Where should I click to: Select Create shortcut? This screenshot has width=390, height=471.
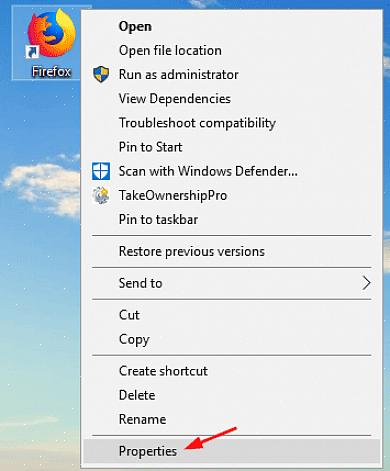pyautogui.click(x=232, y=371)
